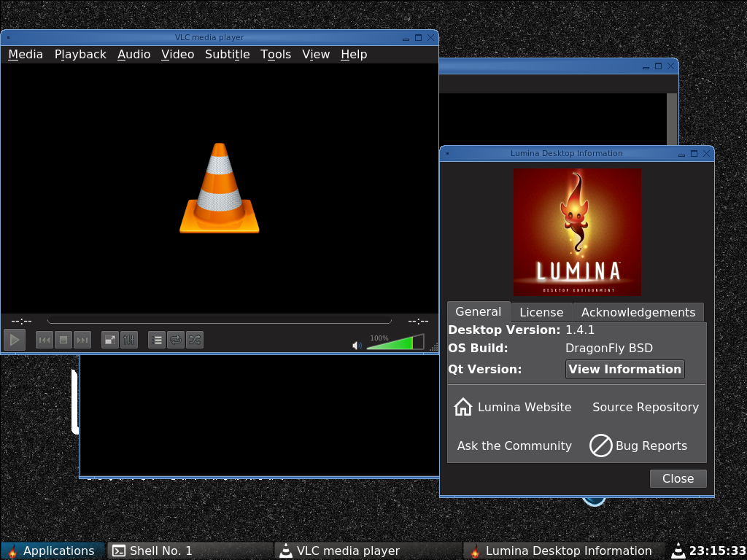
Task: Toggle loop mode in VLC
Action: [176, 340]
